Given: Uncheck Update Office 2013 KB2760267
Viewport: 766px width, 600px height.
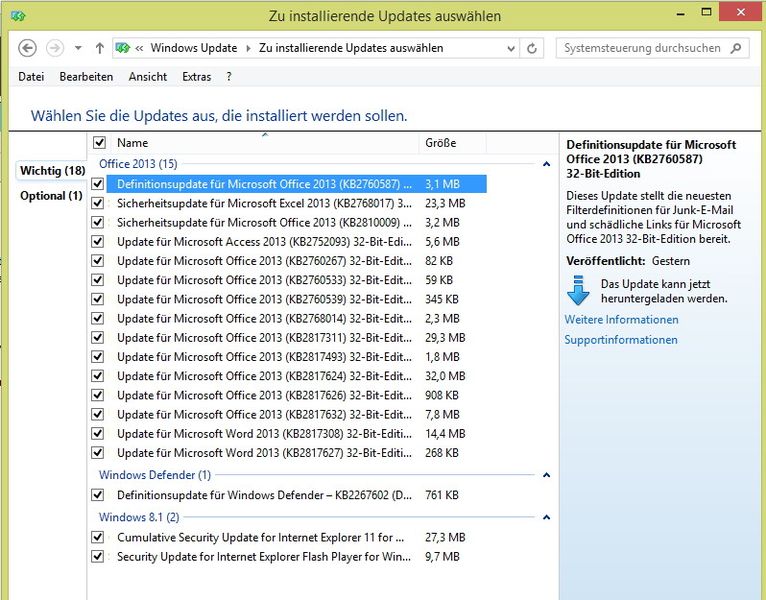Looking at the screenshot, I should [x=98, y=260].
